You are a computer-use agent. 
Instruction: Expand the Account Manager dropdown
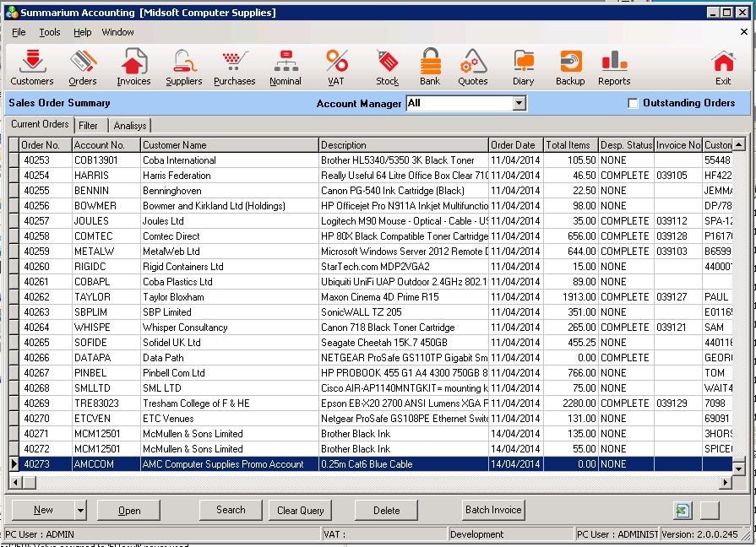point(519,103)
